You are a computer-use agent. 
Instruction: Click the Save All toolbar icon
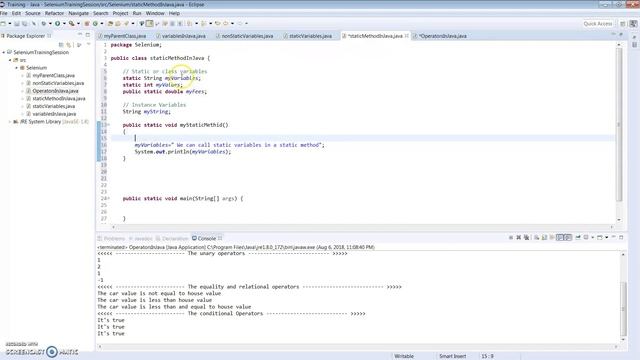pyautogui.click(x=24, y=24)
